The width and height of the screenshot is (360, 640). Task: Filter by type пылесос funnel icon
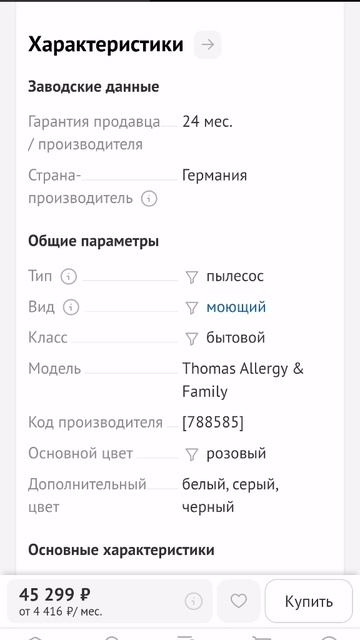[x=191, y=277]
